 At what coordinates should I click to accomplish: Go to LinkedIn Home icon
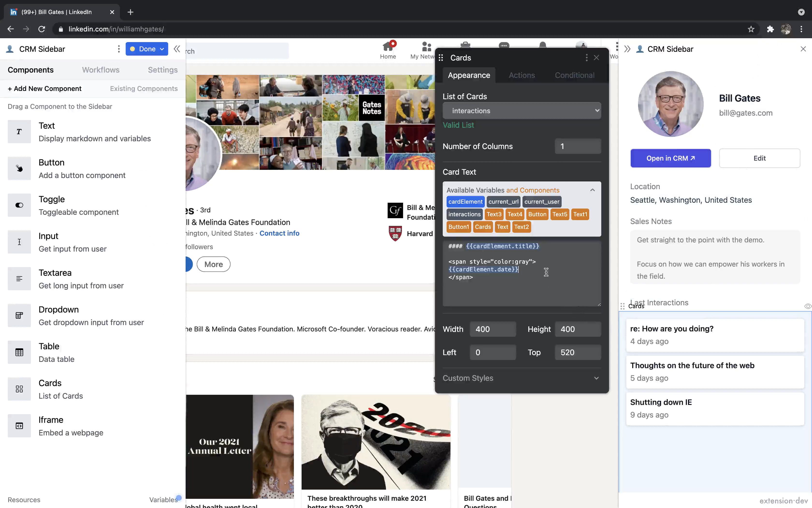pyautogui.click(x=388, y=50)
